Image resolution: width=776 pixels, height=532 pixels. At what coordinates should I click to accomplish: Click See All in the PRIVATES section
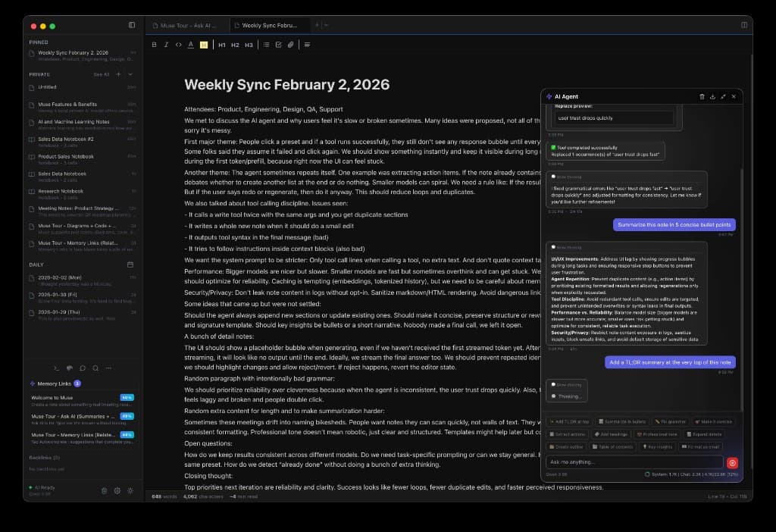[x=99, y=74]
